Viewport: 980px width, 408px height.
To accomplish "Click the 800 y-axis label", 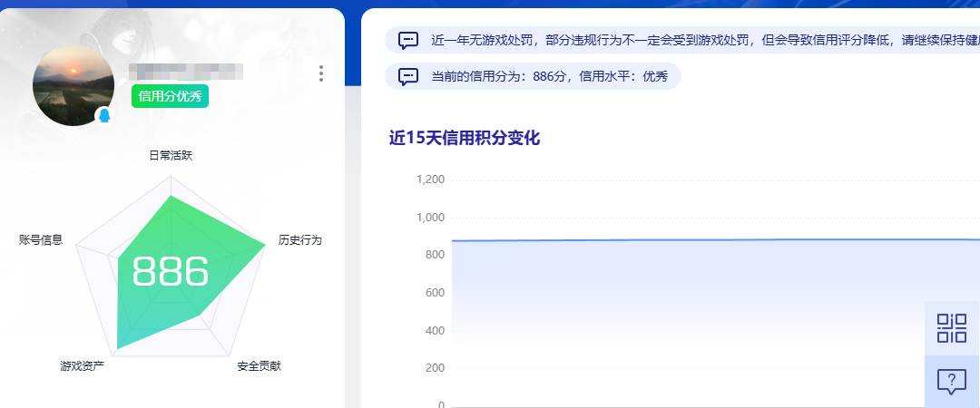I will 435,255.
